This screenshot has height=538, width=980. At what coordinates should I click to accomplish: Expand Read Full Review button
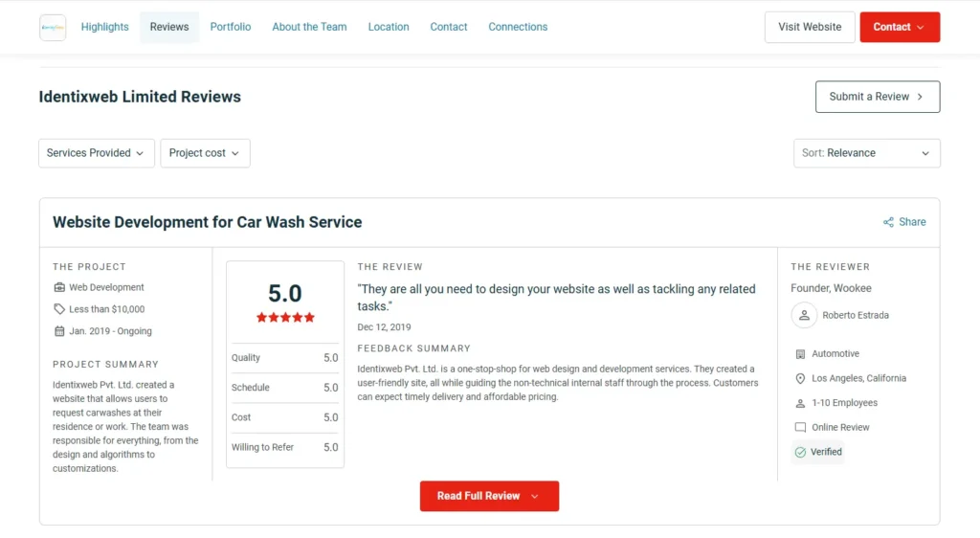(x=489, y=496)
